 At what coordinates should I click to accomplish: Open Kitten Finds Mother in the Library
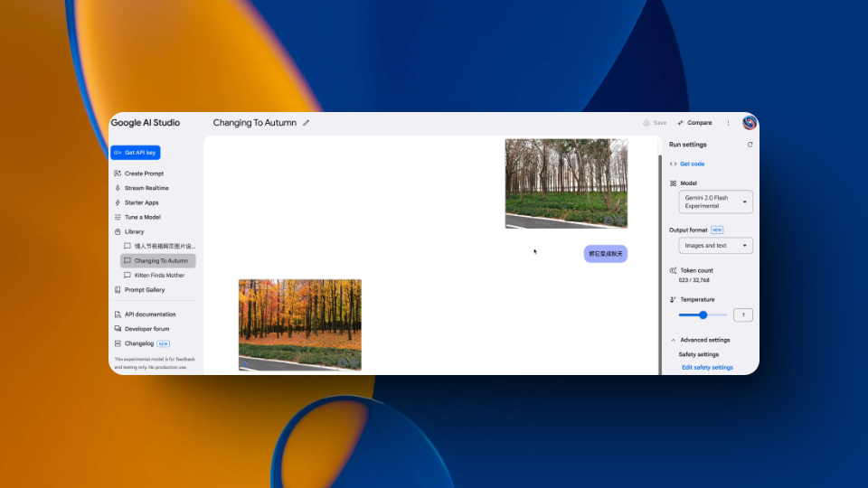[x=161, y=275]
